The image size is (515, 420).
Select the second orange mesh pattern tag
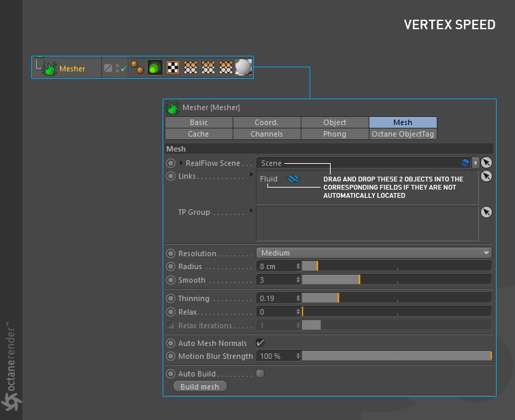click(208, 67)
